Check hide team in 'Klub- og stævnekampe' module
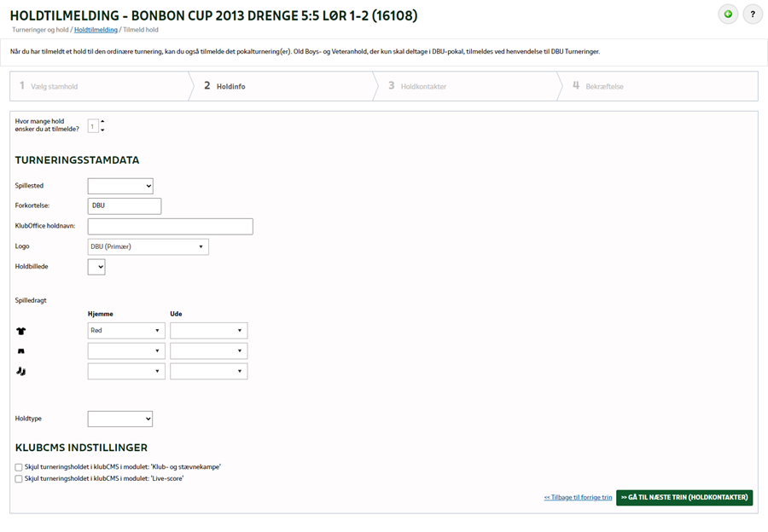The width and height of the screenshot is (768, 532). coord(19,467)
